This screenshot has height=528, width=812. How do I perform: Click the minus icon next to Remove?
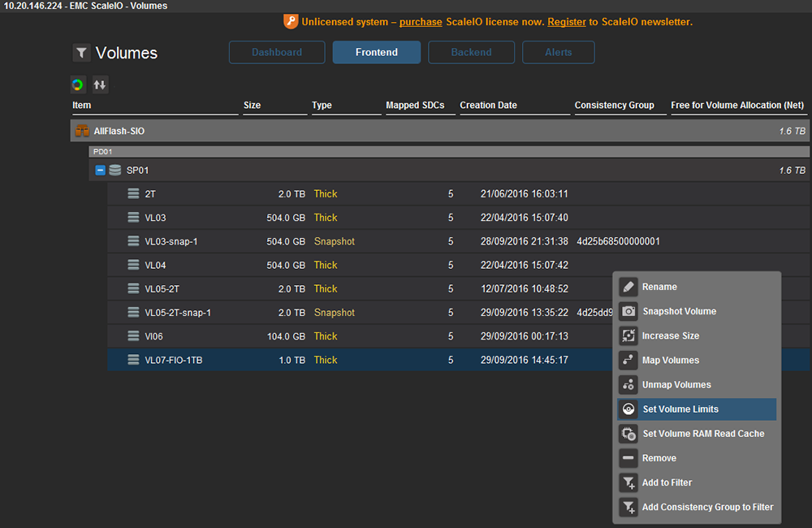(628, 458)
